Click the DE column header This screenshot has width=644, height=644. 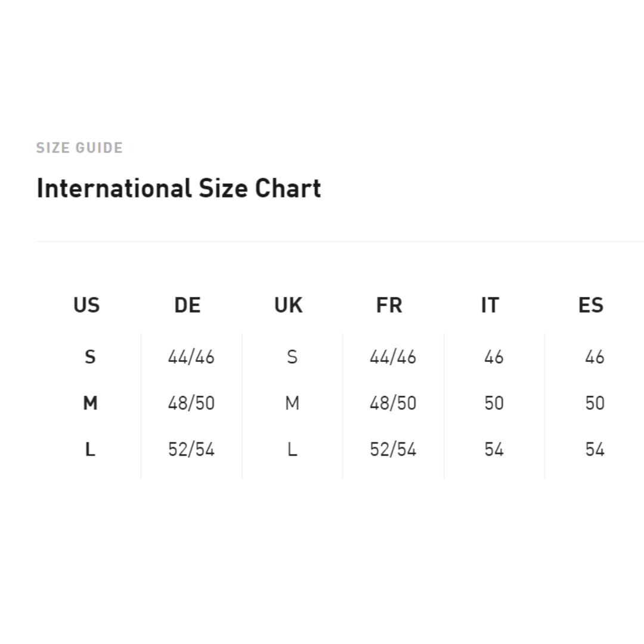187,305
